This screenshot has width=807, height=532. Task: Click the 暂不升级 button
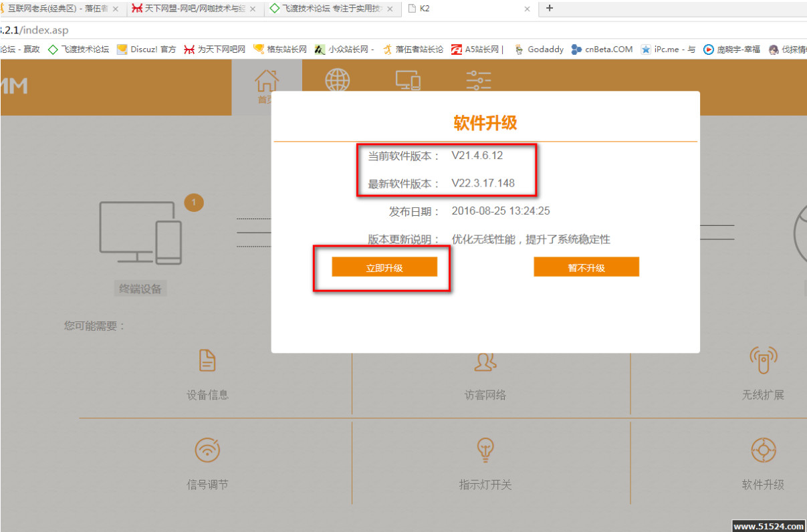point(586,266)
